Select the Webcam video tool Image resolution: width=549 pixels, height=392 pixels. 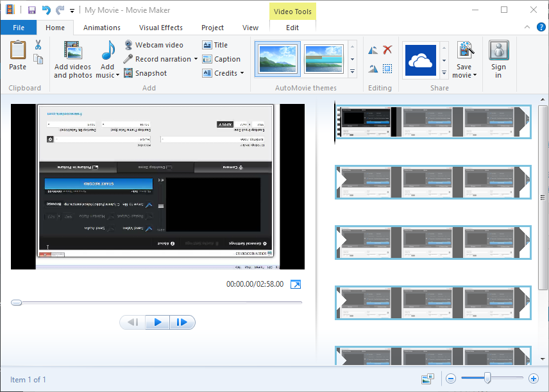(153, 45)
